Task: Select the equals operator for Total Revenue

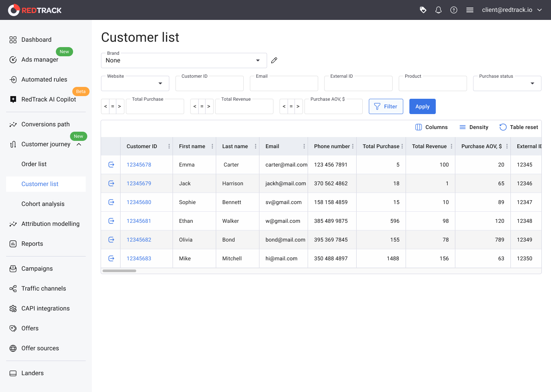Action: (x=202, y=106)
